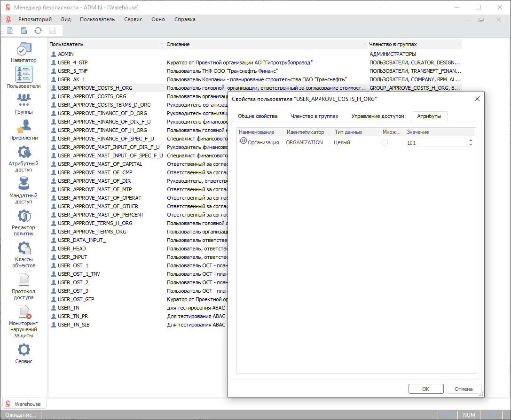Open the Репозиторий menu
Viewport: 511px width, 420px height.
click(35, 19)
